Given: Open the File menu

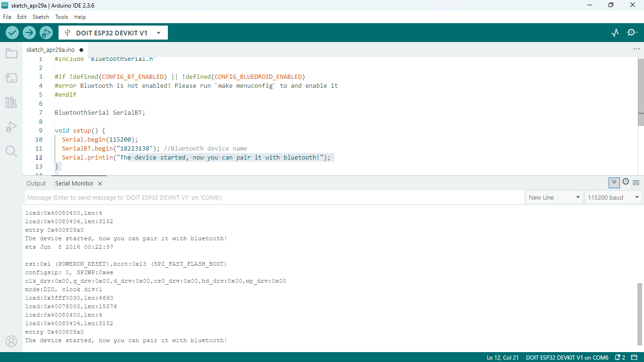Looking at the screenshot, I should (x=7, y=17).
